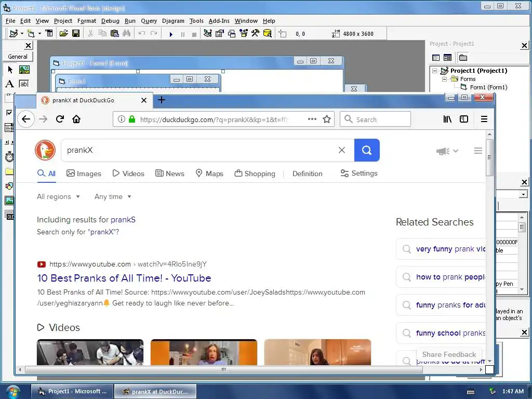Screen dimensions: 532x399
Task: Open the Debug menu
Action: tap(110, 21)
